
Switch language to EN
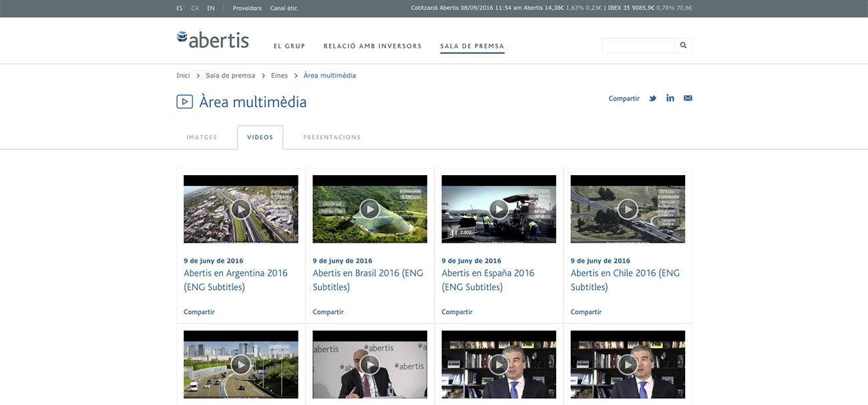coord(211,8)
